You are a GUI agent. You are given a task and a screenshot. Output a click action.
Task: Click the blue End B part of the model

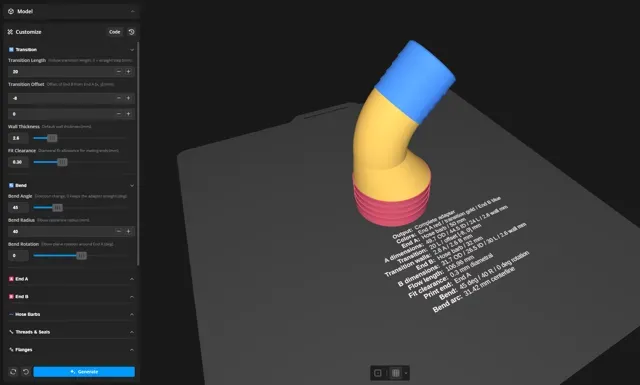coord(416,82)
